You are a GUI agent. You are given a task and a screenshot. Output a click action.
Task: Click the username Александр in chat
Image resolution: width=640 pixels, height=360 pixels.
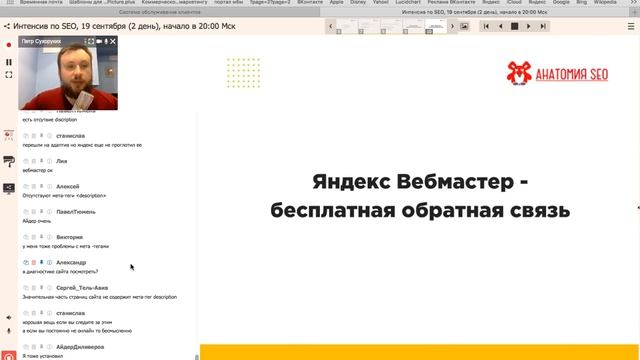point(71,262)
